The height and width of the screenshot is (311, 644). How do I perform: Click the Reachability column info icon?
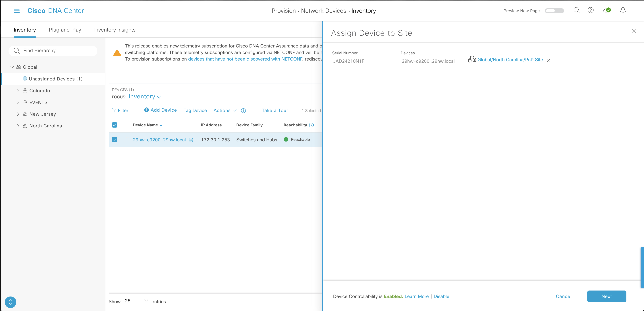click(x=311, y=125)
